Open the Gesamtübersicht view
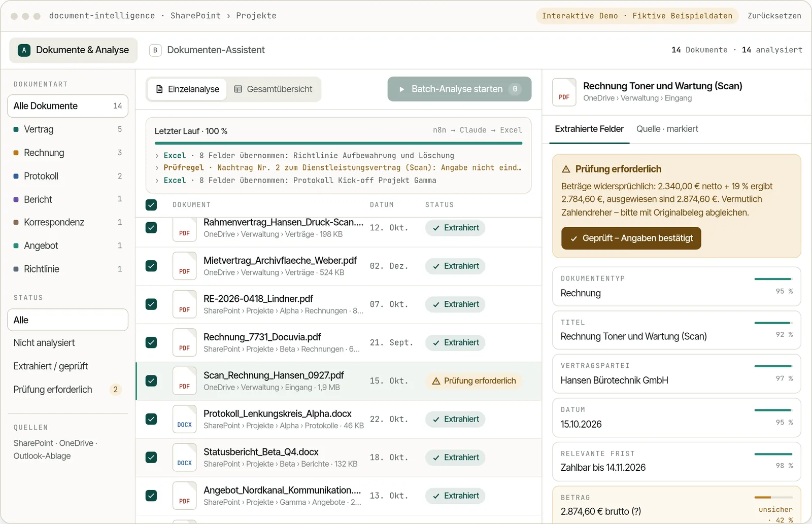This screenshot has height=524, width=812. pyautogui.click(x=273, y=89)
